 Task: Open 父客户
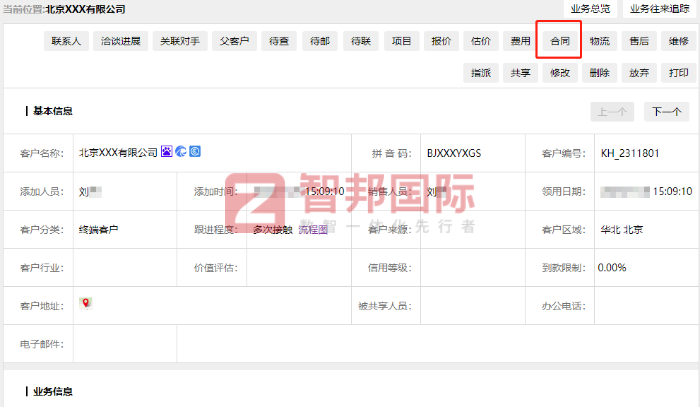[234, 41]
